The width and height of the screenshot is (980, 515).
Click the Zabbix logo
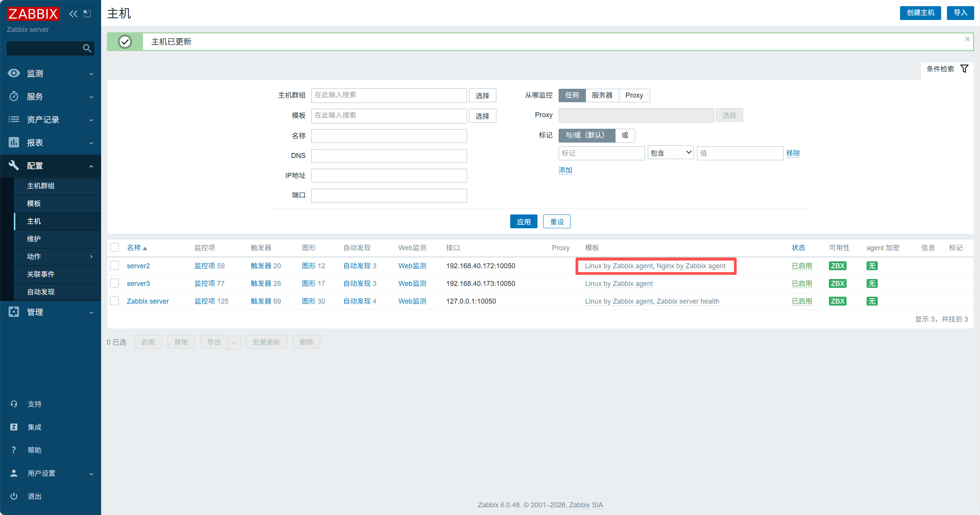(33, 13)
